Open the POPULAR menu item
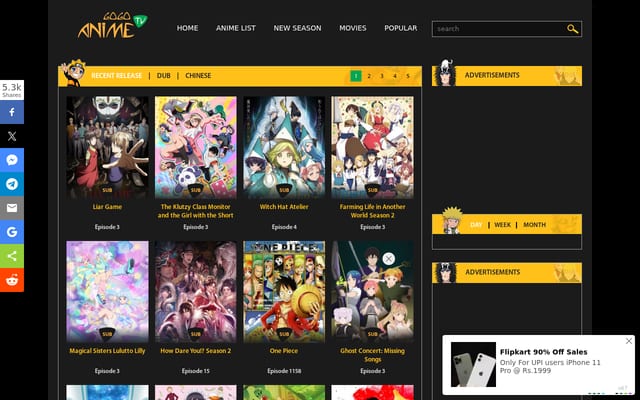Screen dimensions: 640x400 400,28
